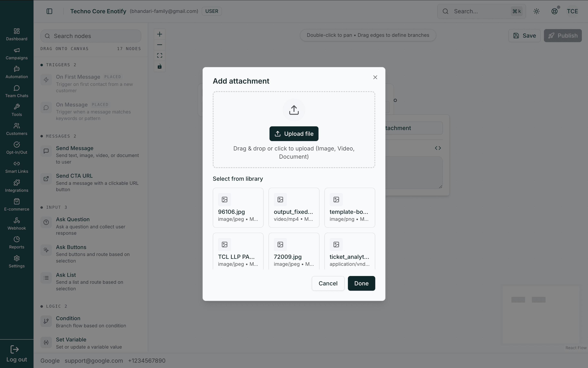Open Customers in the sidebar
Viewport: 588px width, 368px height.
[x=17, y=129]
